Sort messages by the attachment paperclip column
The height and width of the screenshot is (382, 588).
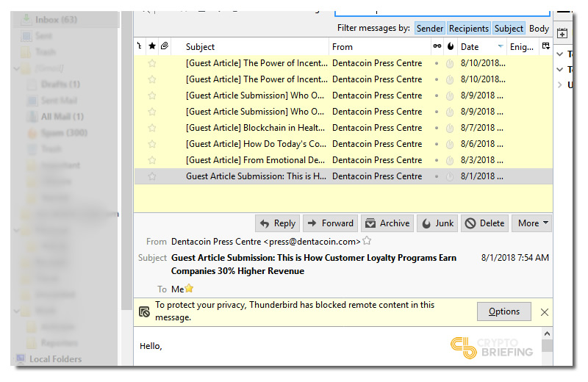tap(164, 46)
